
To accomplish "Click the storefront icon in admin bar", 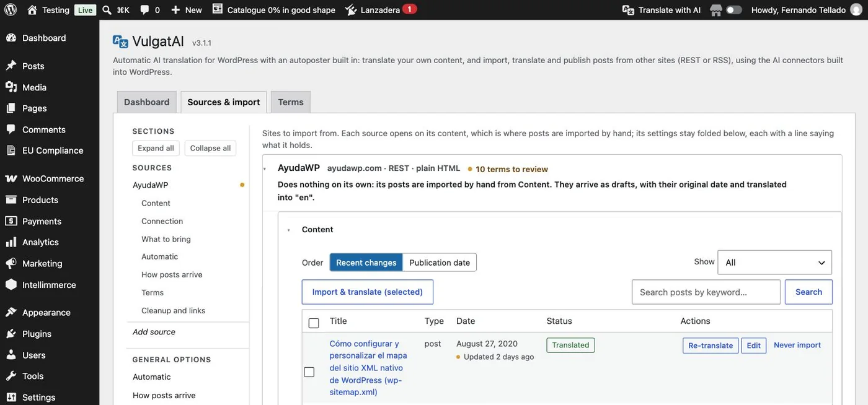I will [716, 10].
